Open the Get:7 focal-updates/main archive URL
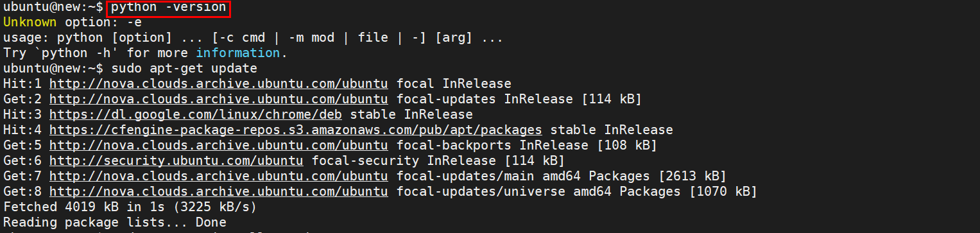The width and height of the screenshot is (980, 233). point(218,176)
